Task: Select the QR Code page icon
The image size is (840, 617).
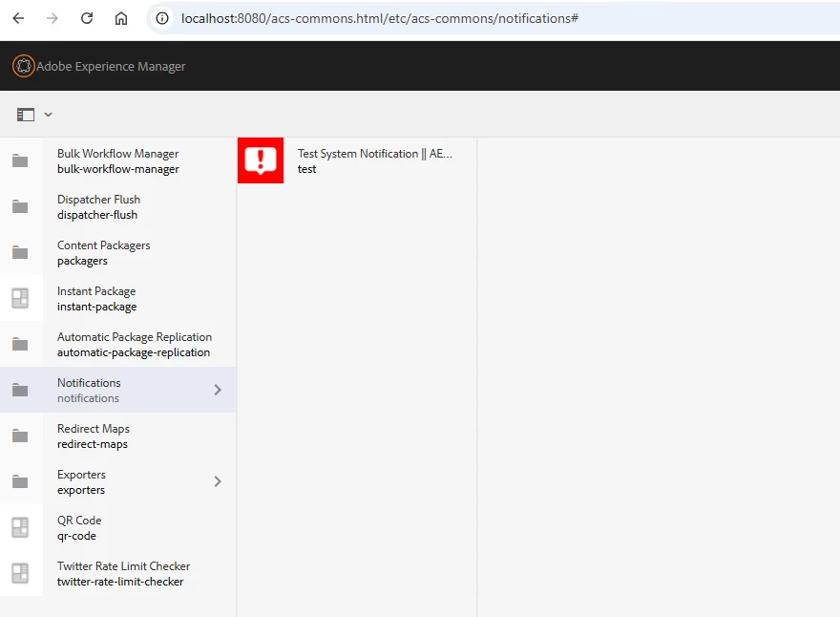Action: click(x=20, y=527)
